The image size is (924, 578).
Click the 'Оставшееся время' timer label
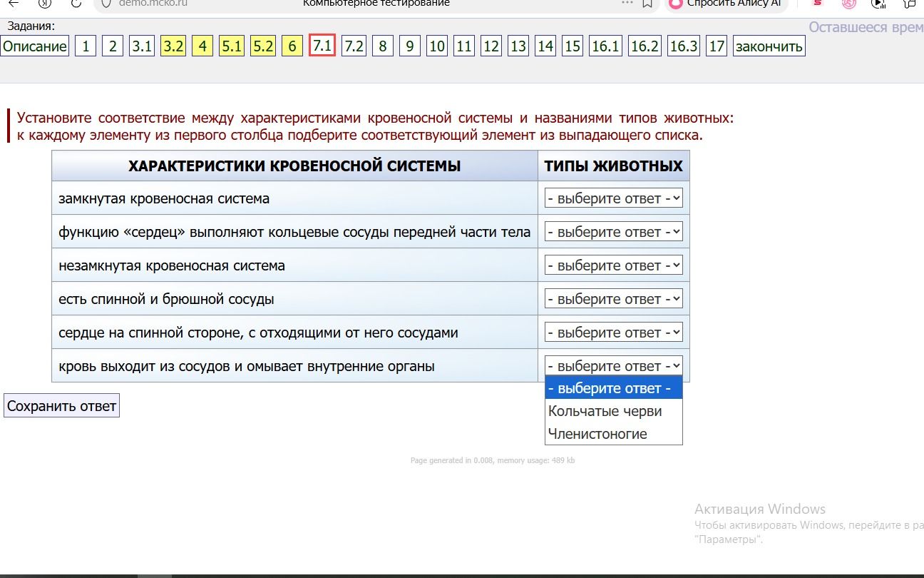[866, 27]
